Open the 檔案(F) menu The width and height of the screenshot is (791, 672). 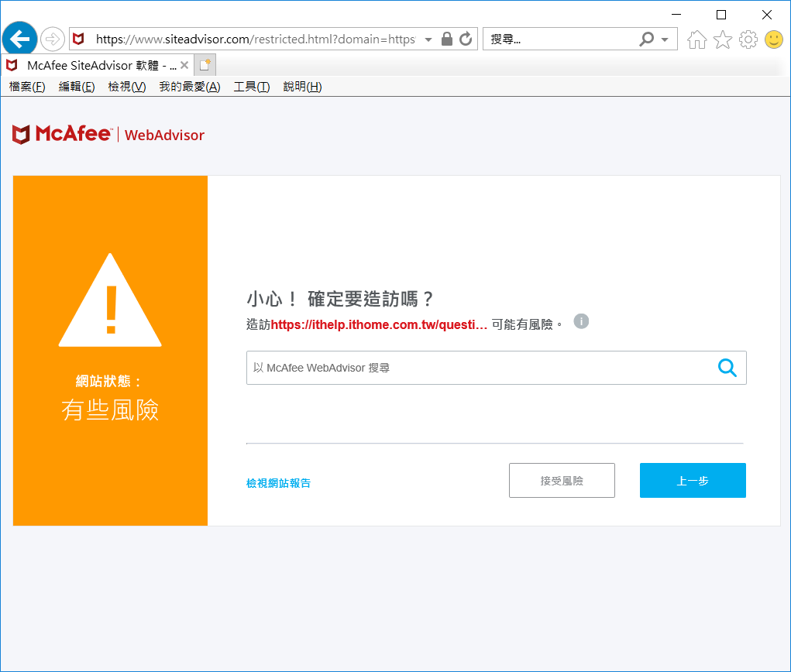[x=27, y=87]
